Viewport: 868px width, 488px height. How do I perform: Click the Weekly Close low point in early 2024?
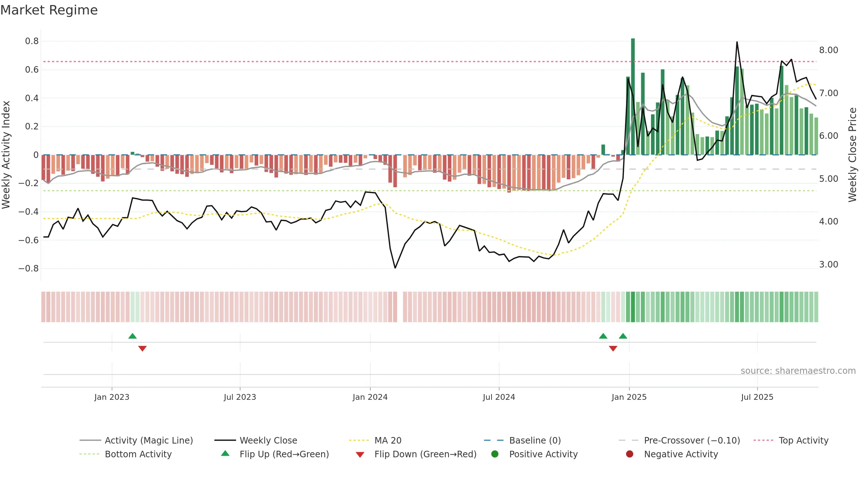point(395,268)
